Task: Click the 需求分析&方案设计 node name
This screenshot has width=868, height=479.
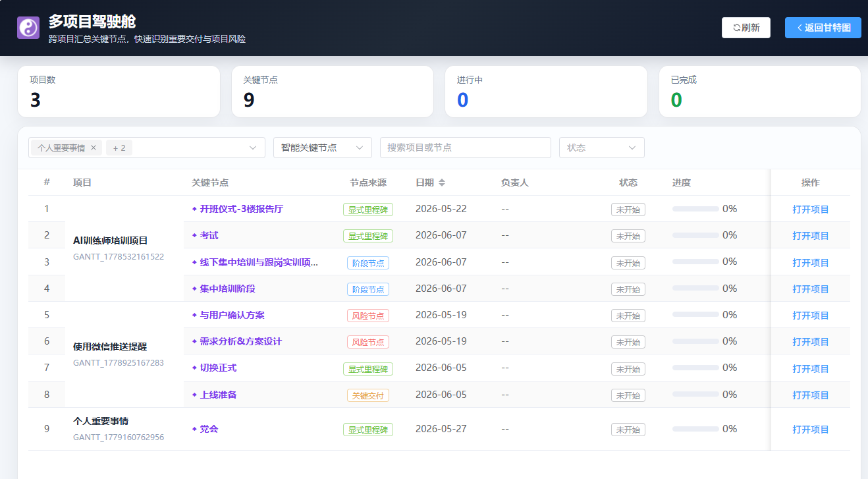Action: pos(241,341)
